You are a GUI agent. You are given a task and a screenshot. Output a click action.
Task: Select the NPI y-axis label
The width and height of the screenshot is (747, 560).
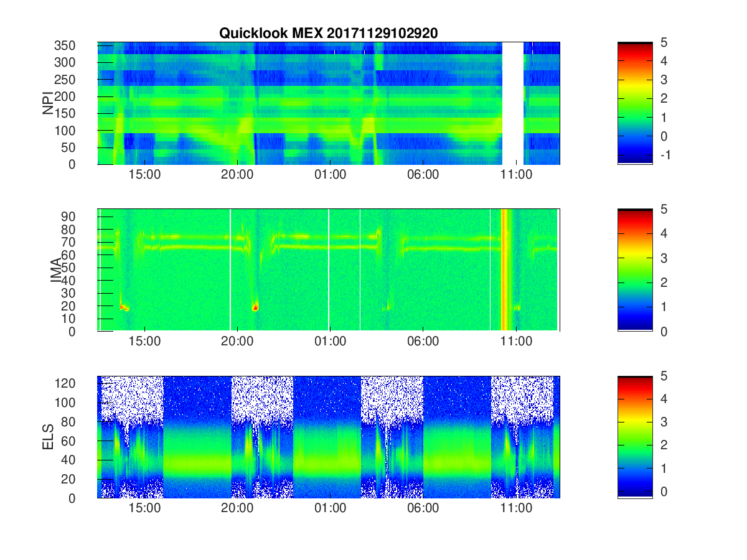pos(48,103)
